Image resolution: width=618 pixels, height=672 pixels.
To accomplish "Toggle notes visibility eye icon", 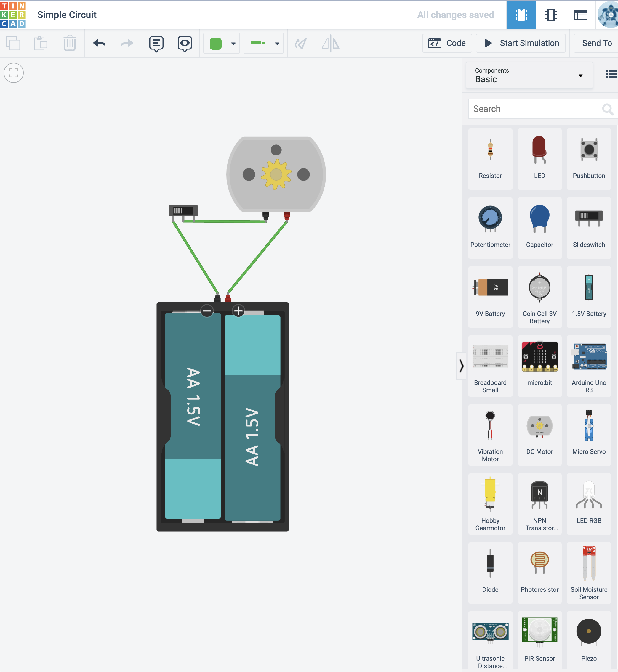I will 185,44.
